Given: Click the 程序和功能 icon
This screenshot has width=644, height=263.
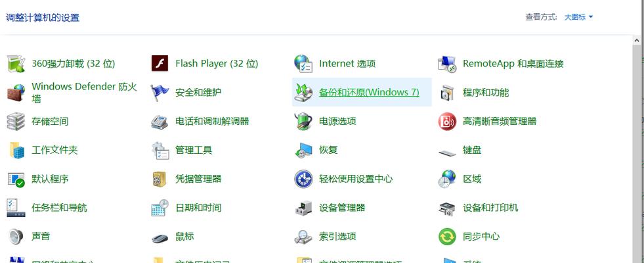Looking at the screenshot, I should pyautogui.click(x=447, y=92).
